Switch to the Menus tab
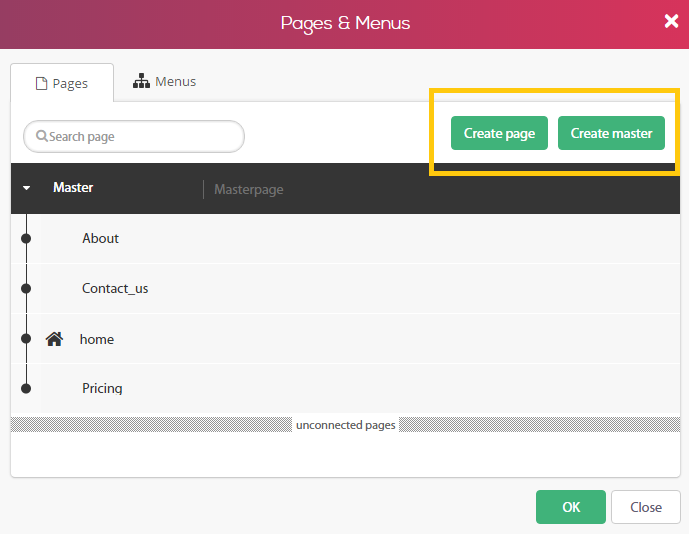Screen dimensions: 689x534 point(164,81)
